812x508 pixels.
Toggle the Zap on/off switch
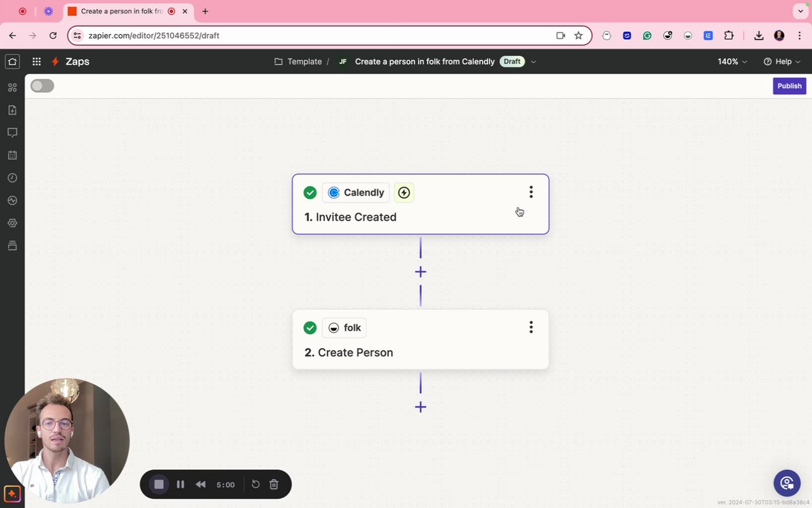coord(43,86)
